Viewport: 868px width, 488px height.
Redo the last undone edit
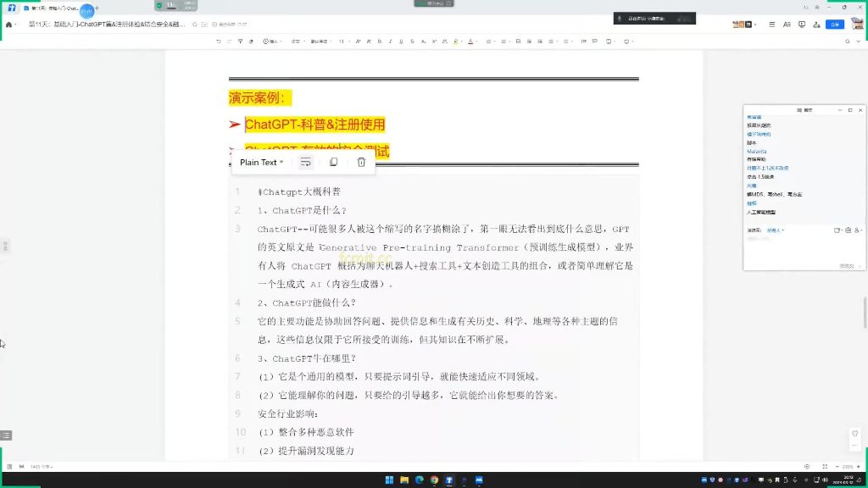(x=229, y=42)
